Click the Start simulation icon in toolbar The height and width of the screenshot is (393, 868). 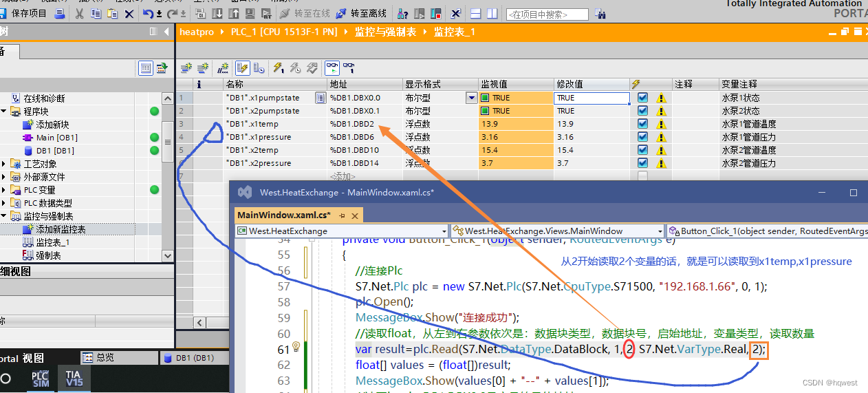(250, 14)
